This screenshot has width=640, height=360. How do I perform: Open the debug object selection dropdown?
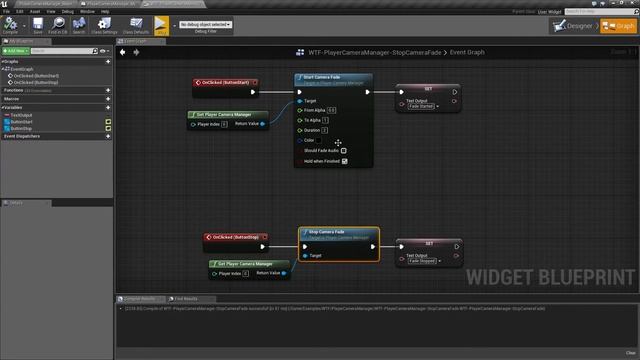click(x=206, y=24)
